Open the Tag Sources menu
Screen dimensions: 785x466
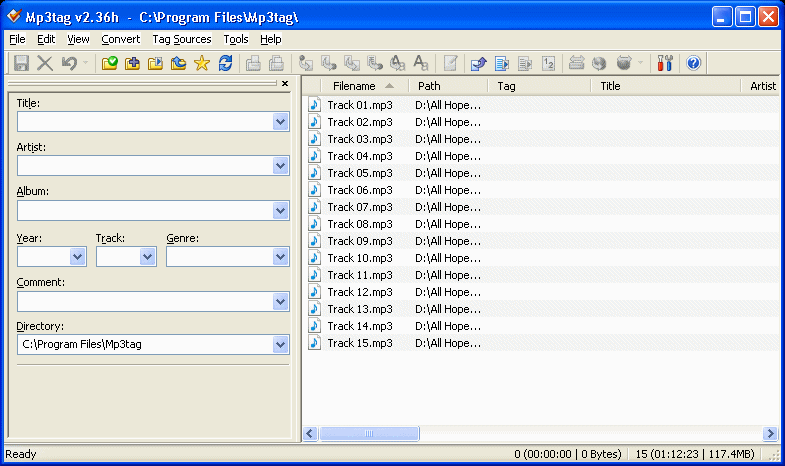coord(182,39)
